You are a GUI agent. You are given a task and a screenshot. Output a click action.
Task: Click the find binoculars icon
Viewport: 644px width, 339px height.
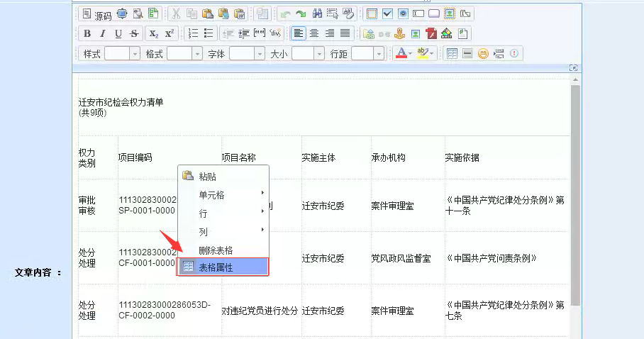(x=317, y=13)
